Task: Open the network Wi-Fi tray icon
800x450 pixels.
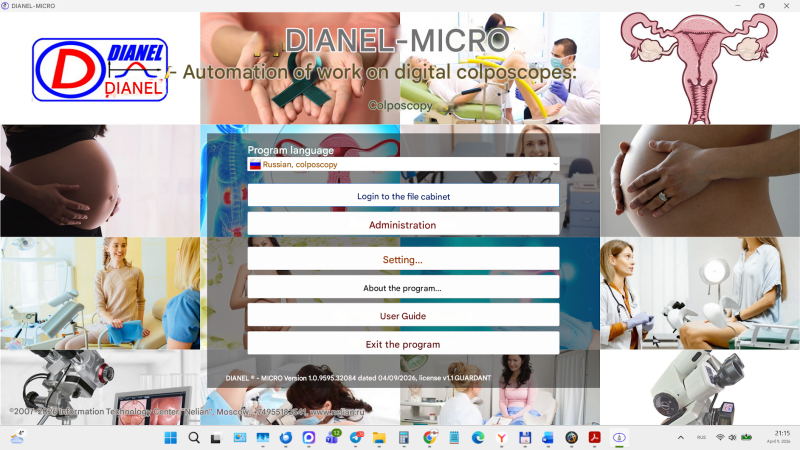Action: tap(720, 437)
